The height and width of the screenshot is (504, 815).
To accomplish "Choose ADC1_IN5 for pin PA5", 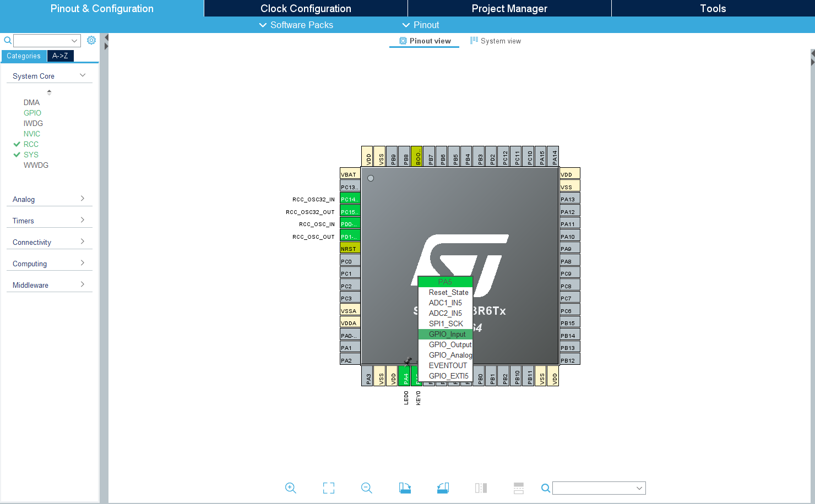I will click(x=445, y=303).
